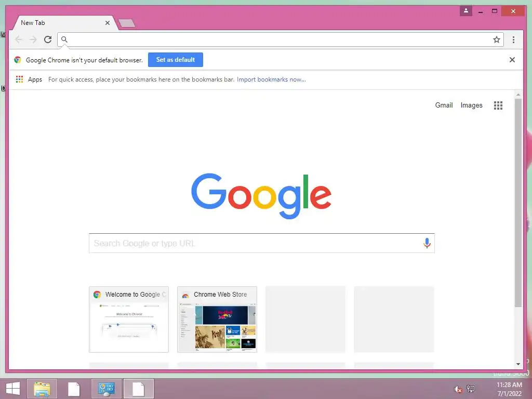Image resolution: width=532 pixels, height=399 pixels.
Task: Click the muted volume tray icon
Action: pyautogui.click(x=458, y=389)
